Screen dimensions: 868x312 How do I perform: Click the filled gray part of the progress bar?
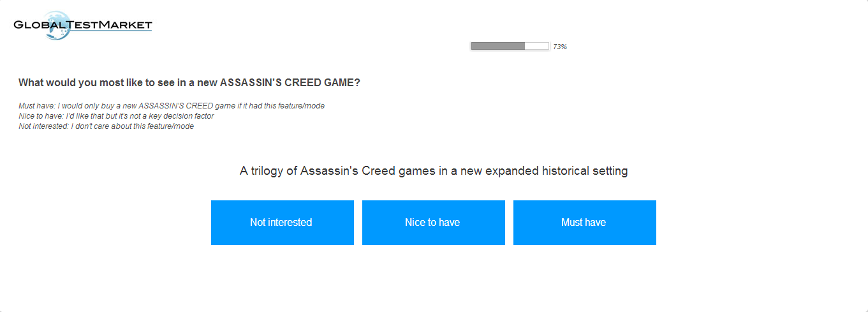tap(497, 46)
